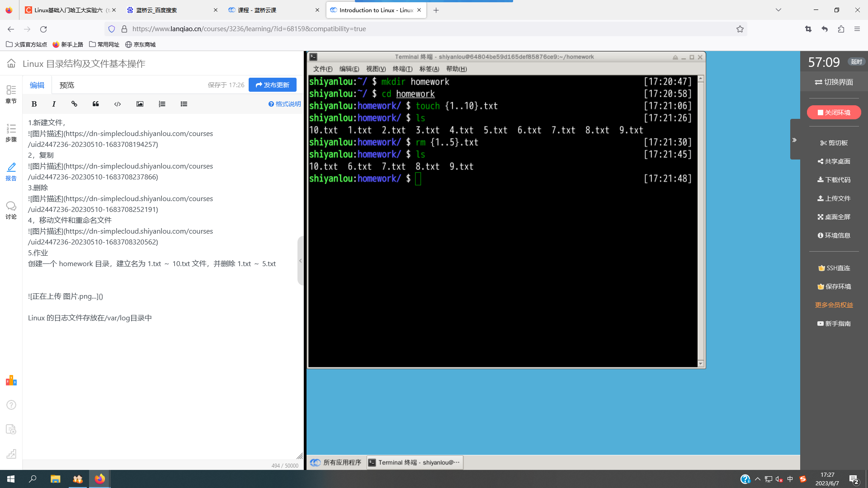Expand the right sidebar chevron panel
The height and width of the screenshot is (488, 868).
point(795,140)
